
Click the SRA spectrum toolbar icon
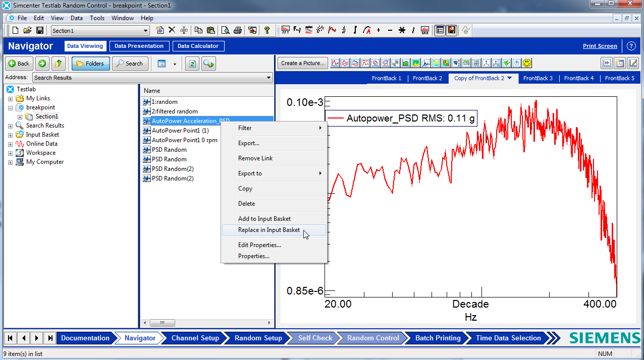point(424,30)
